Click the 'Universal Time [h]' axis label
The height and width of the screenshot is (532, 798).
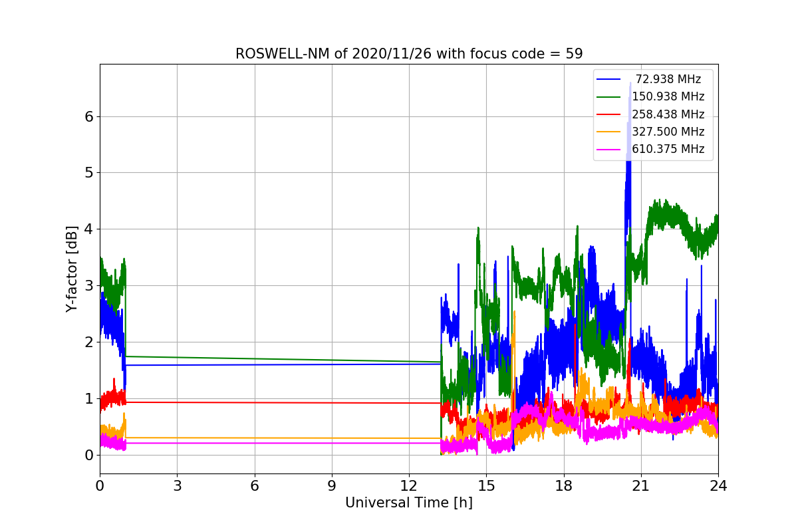[x=409, y=503]
